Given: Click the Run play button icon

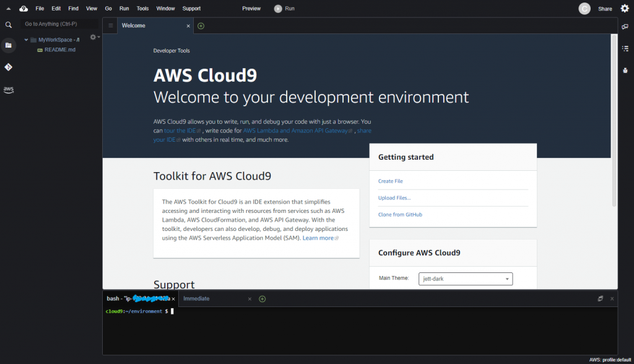Looking at the screenshot, I should (x=278, y=9).
